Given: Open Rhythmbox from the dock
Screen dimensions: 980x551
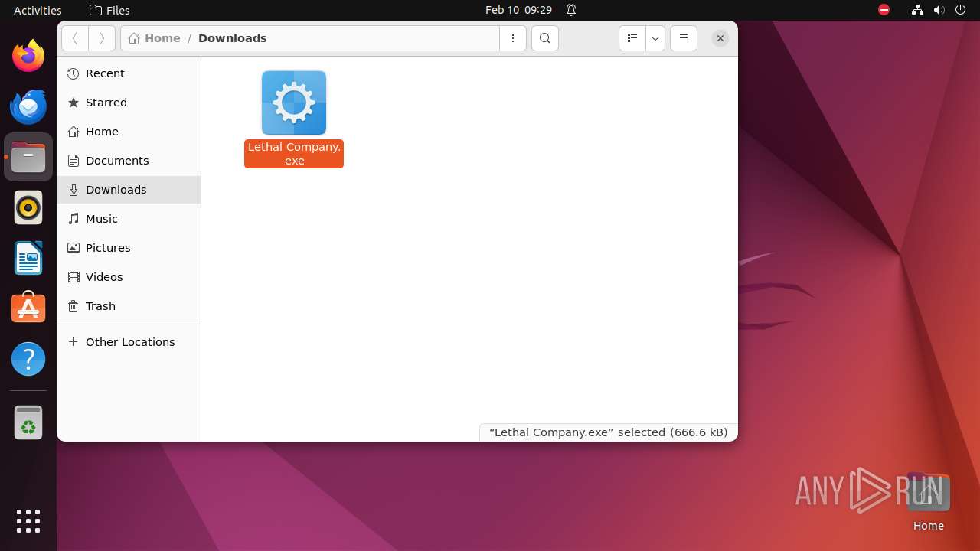Looking at the screenshot, I should click(28, 207).
